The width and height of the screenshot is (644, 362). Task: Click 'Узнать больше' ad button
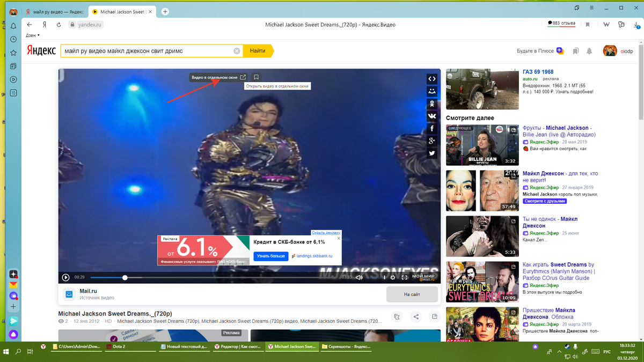(271, 256)
